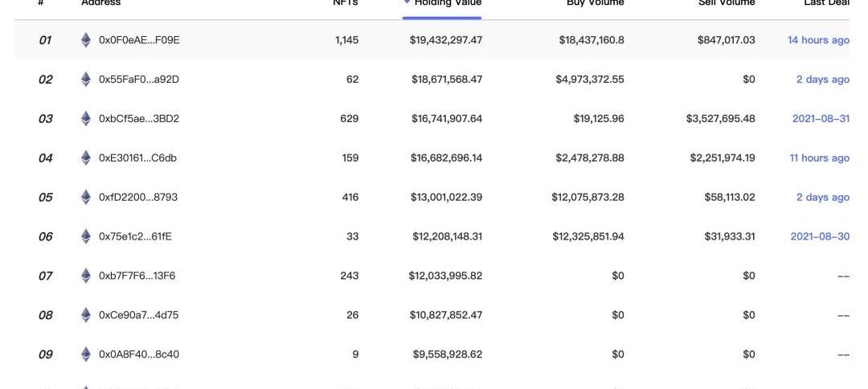Click Ethereum icon beside address 0x0A8F40...8c40

coord(86,354)
